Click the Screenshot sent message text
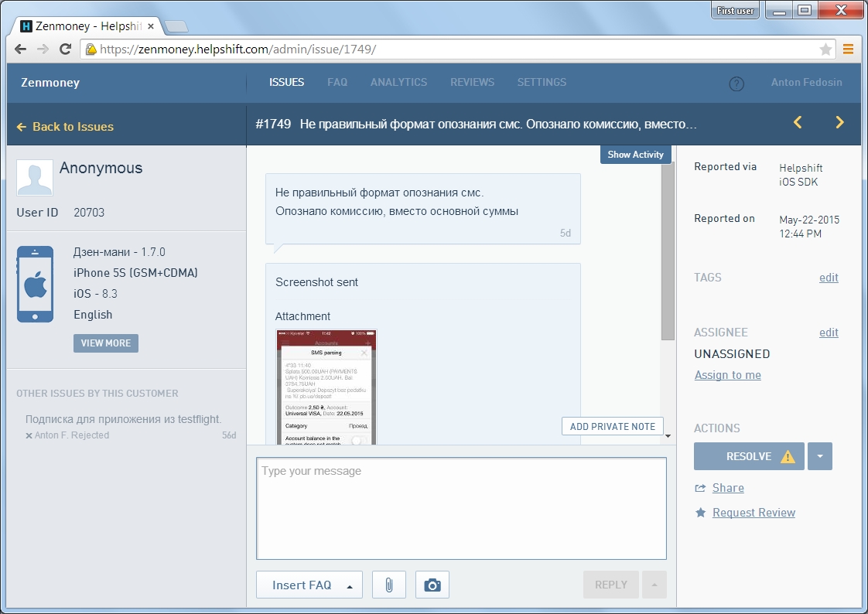868x614 pixels. tap(316, 282)
